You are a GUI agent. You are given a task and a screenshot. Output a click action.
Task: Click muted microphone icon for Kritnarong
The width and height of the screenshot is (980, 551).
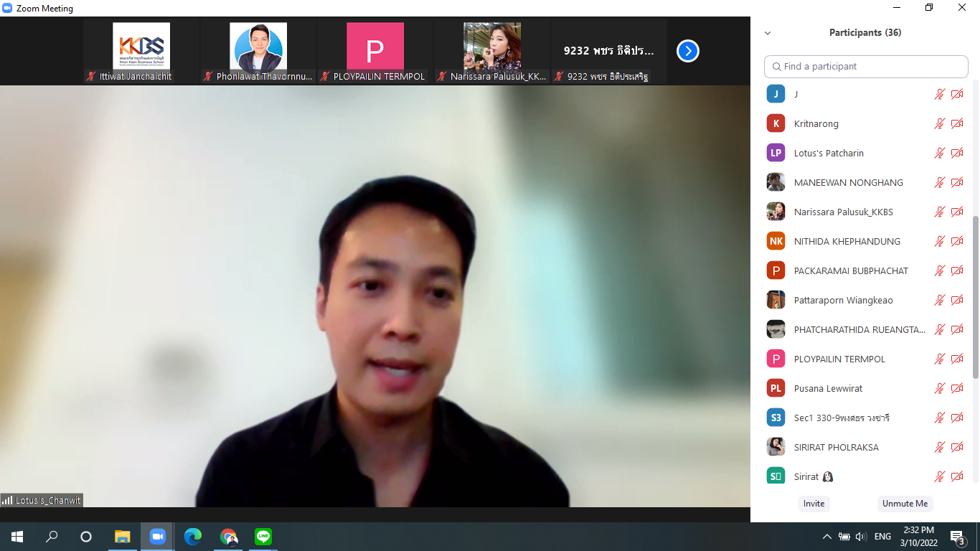point(940,123)
